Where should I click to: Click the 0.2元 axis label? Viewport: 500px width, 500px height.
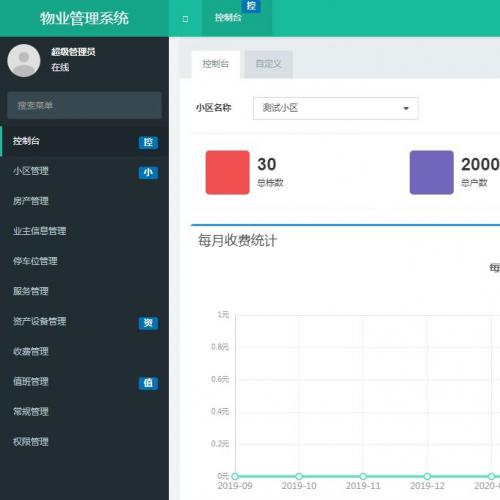(x=220, y=444)
